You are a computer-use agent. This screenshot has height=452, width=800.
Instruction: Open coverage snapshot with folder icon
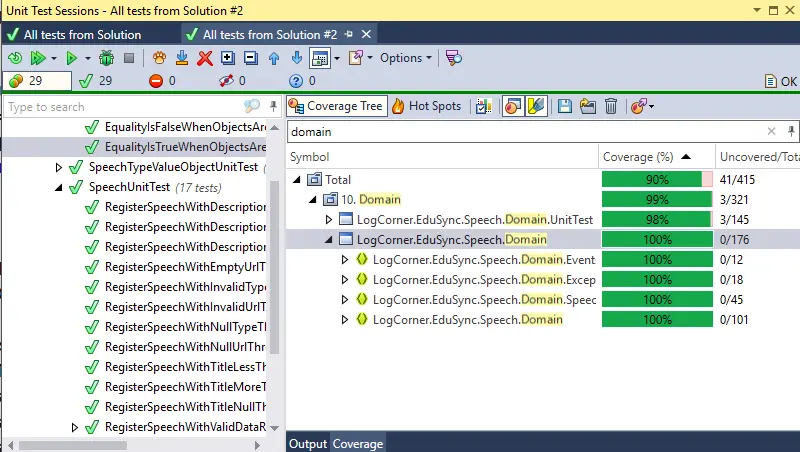pos(587,106)
